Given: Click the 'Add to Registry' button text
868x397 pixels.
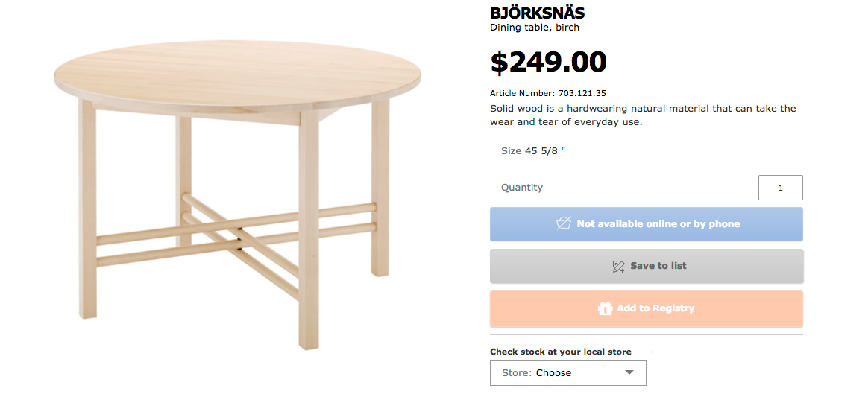Looking at the screenshot, I should (x=655, y=308).
